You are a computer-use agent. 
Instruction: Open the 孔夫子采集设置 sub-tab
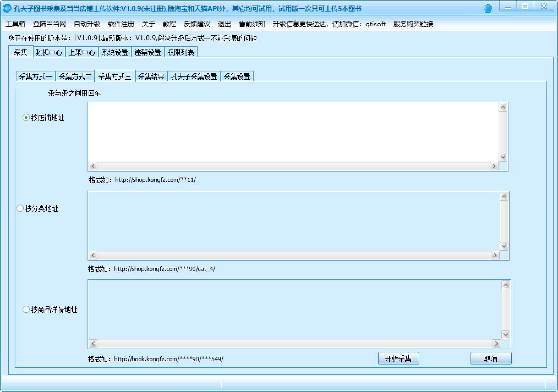click(x=194, y=76)
